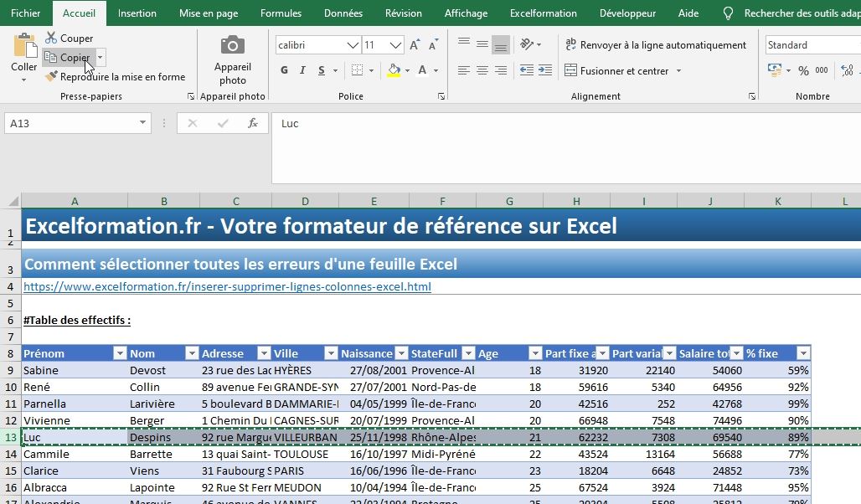
Task: Open the Coller dropdown arrow
Action: click(x=23, y=80)
